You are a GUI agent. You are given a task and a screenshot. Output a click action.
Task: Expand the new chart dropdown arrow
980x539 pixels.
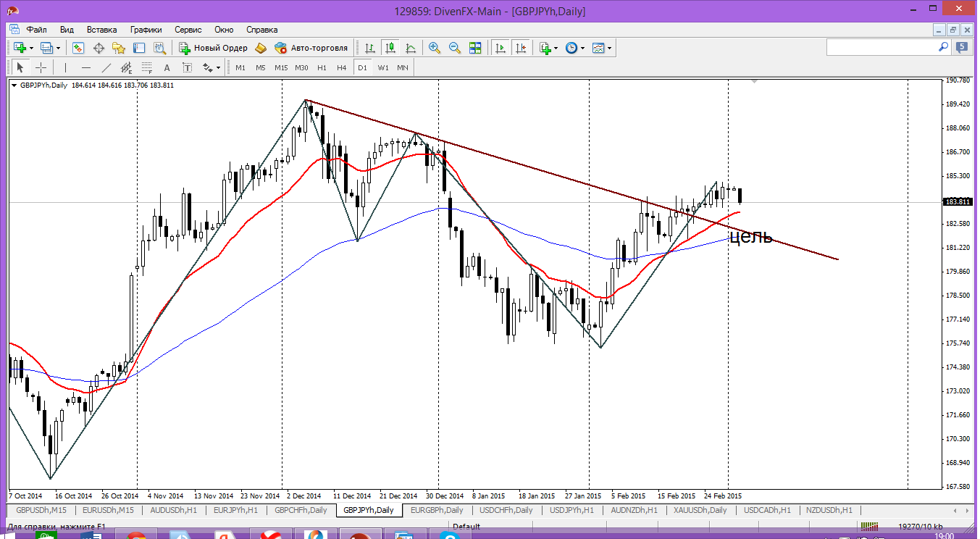tap(31, 48)
